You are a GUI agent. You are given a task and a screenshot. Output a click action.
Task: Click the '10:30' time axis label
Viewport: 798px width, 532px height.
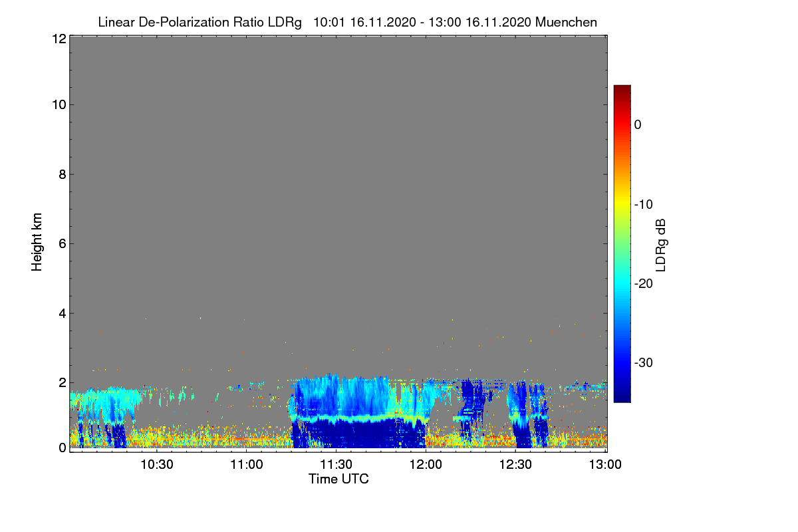156,464
